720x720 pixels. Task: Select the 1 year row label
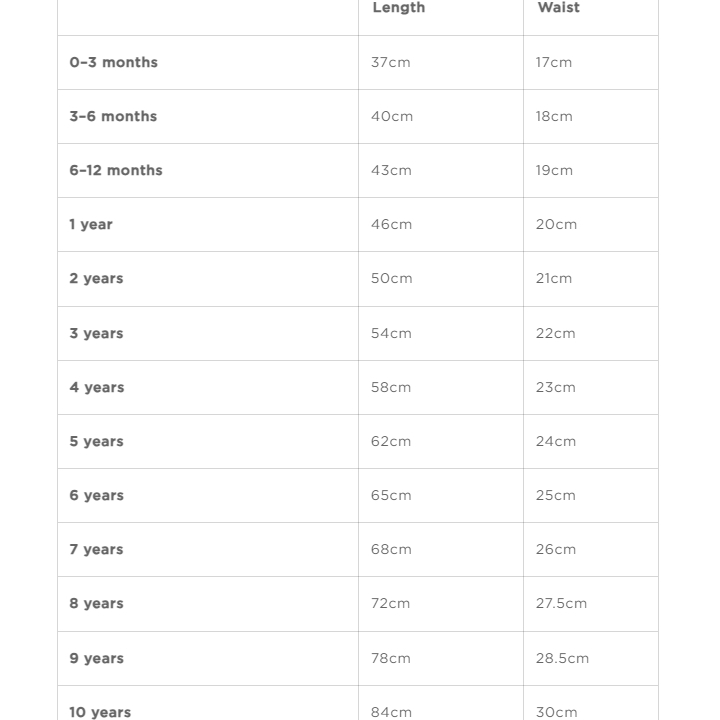coord(91,224)
